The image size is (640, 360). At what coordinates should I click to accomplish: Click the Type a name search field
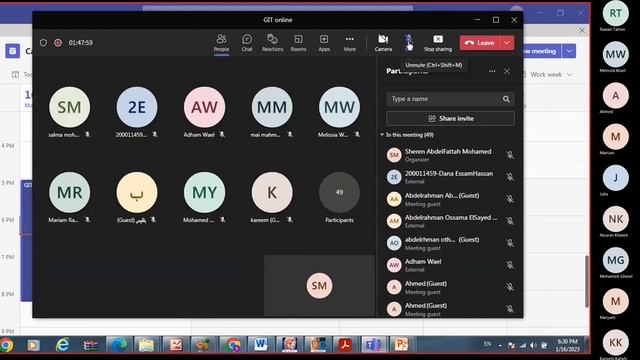pos(450,99)
